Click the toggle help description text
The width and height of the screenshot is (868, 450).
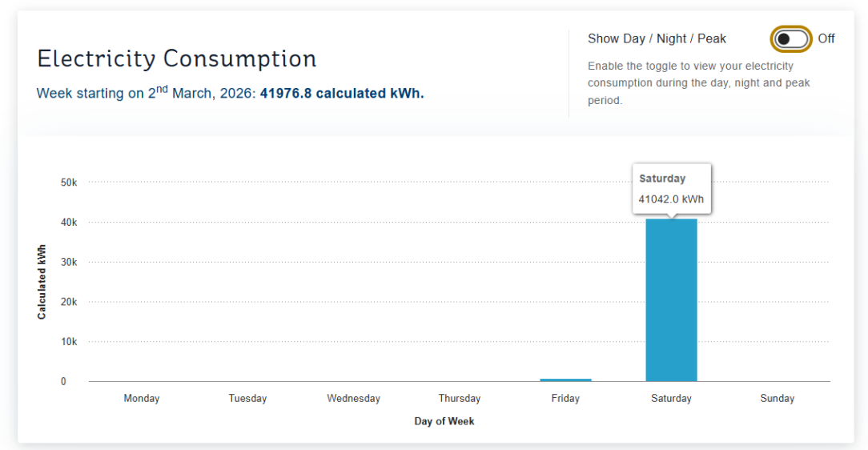coord(698,83)
